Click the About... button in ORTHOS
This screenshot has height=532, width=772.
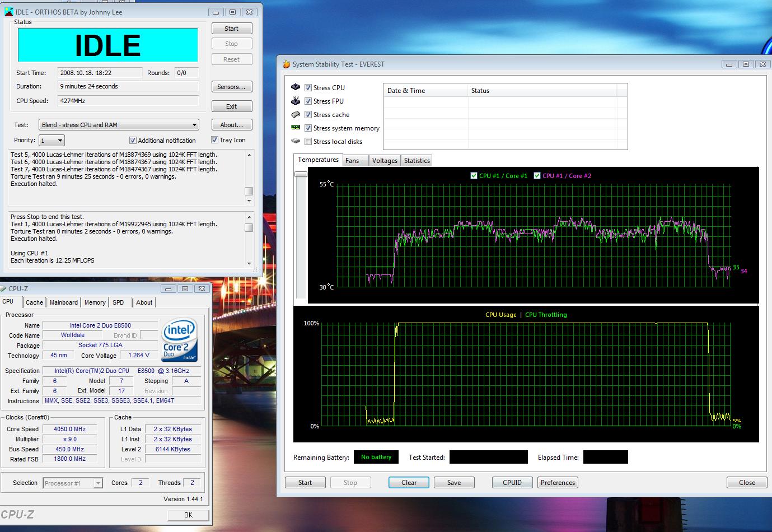232,125
